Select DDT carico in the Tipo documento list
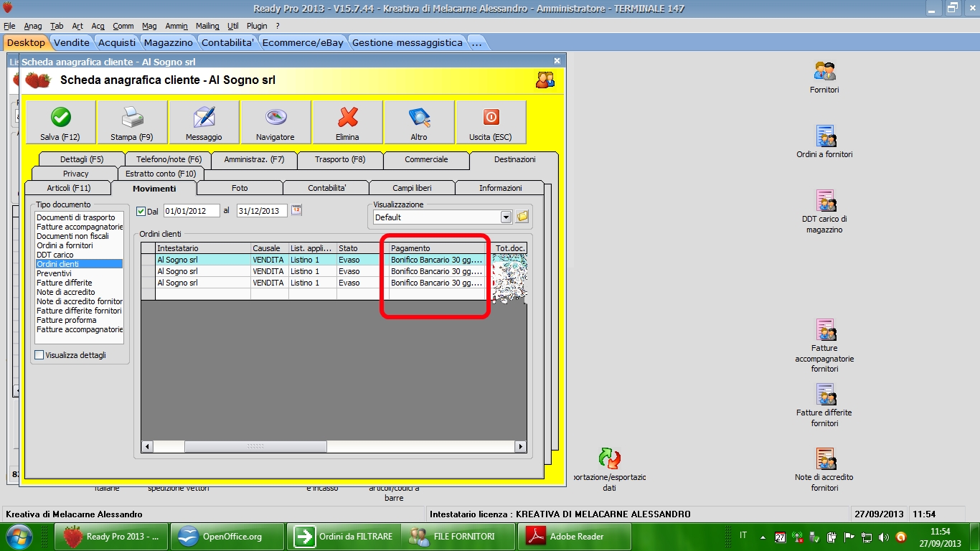Viewport: 980px width, 551px height. click(79, 255)
